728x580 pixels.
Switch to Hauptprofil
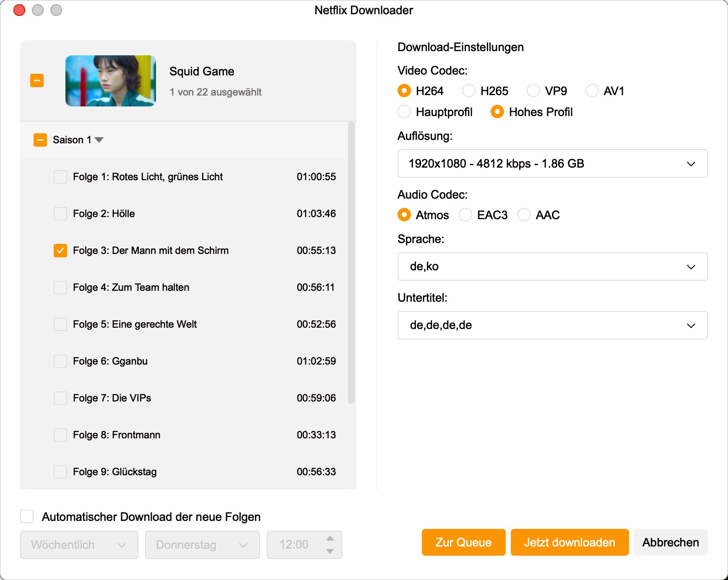click(404, 112)
